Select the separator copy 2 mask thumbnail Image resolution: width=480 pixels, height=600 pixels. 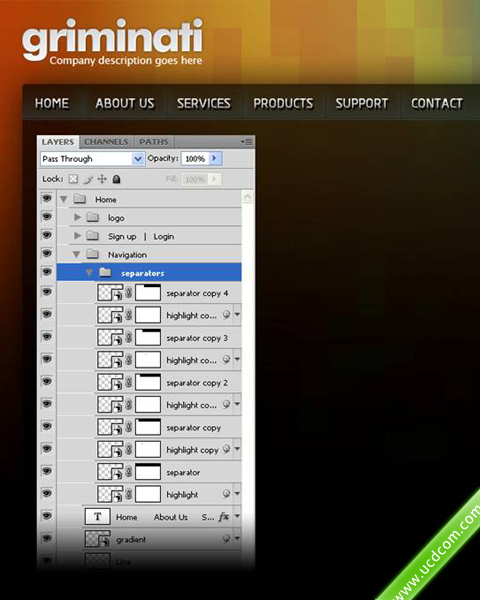click(148, 382)
